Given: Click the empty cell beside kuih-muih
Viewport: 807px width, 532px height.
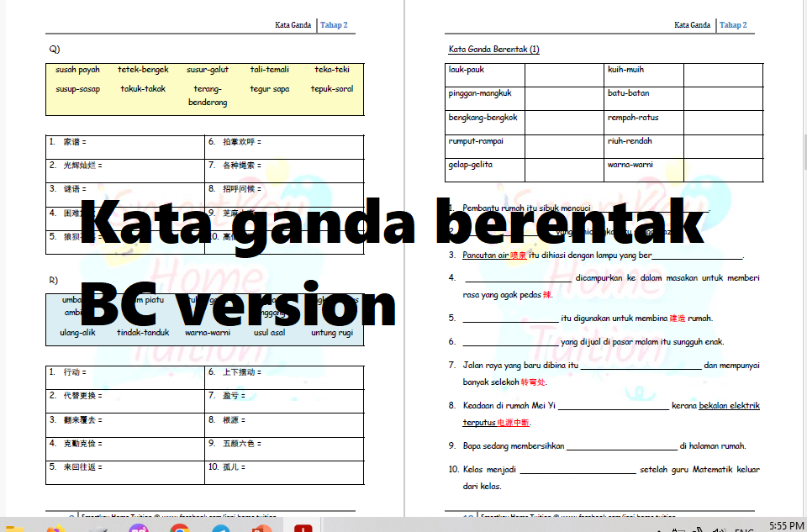Looking at the screenshot, I should (x=723, y=75).
